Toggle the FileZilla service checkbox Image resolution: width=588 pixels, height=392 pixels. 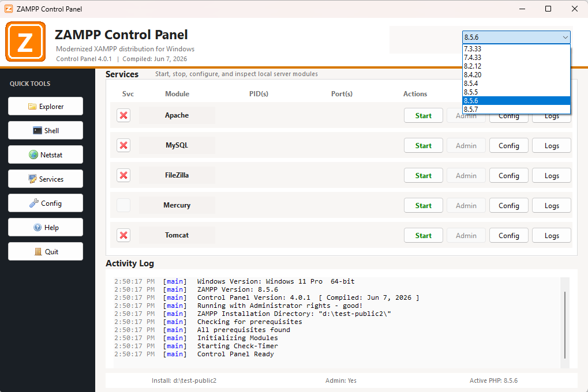coord(123,175)
